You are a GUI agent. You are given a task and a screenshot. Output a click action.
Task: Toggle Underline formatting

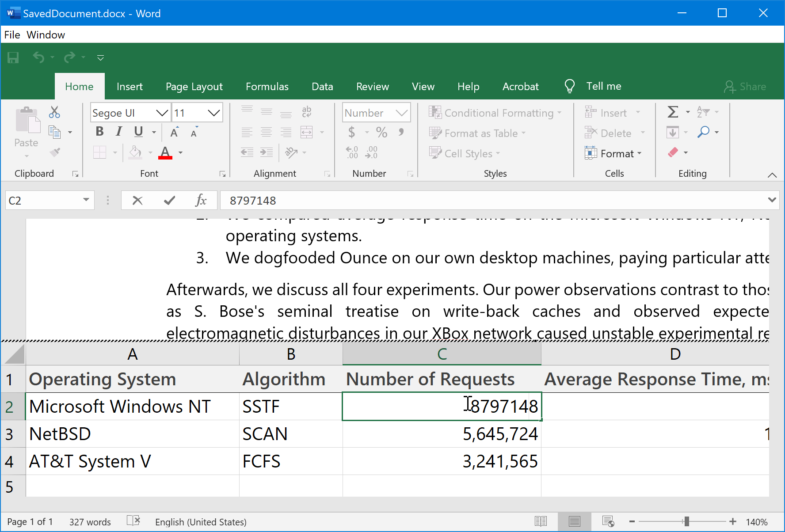tap(137, 131)
